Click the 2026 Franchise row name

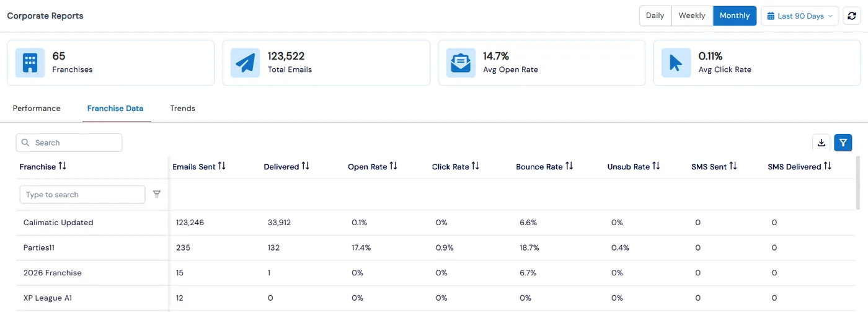(x=53, y=273)
